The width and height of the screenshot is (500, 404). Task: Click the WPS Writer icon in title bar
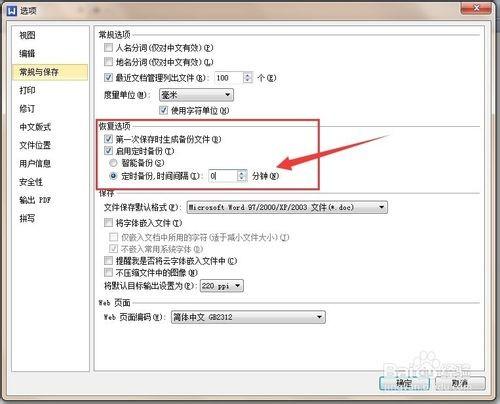click(12, 11)
